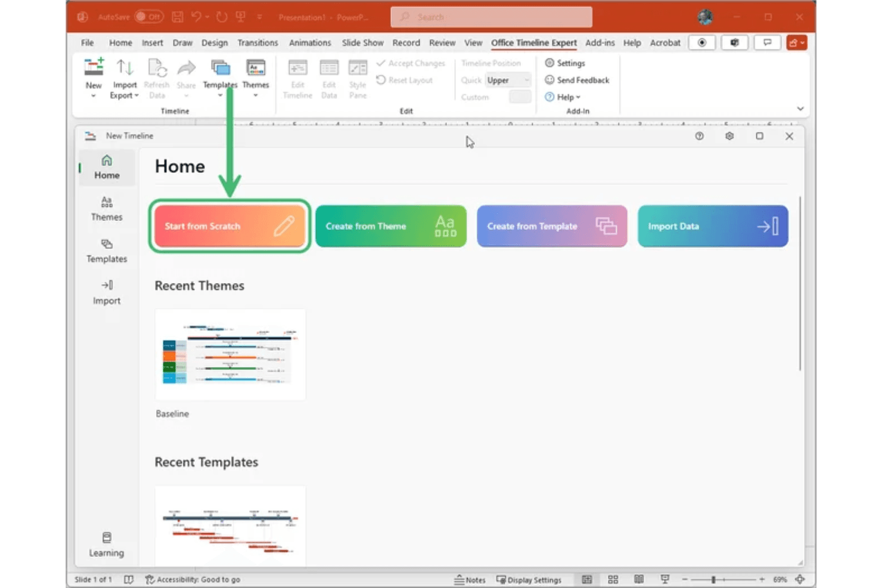
Task: Undo the last action
Action: [x=196, y=17]
